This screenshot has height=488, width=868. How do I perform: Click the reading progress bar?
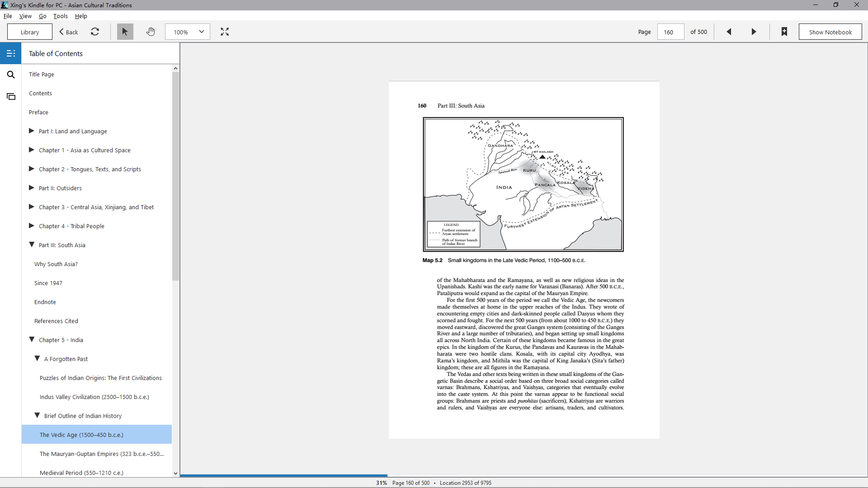(524, 475)
